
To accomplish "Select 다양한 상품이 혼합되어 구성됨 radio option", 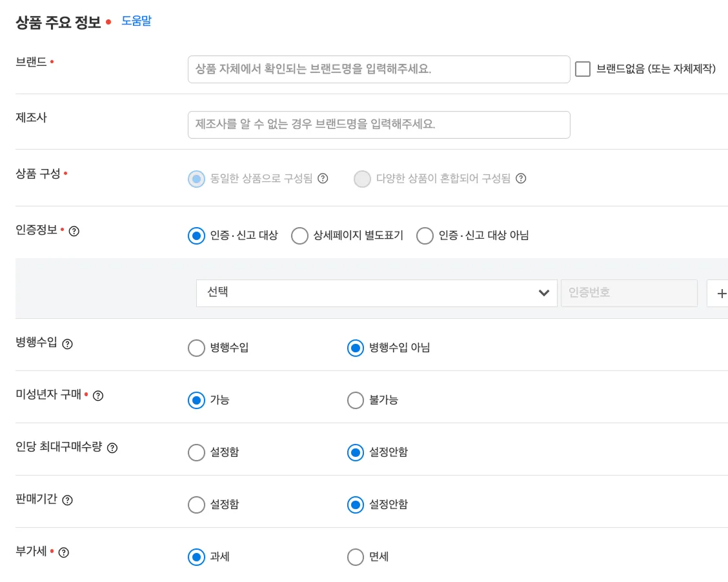I will coord(362,179).
